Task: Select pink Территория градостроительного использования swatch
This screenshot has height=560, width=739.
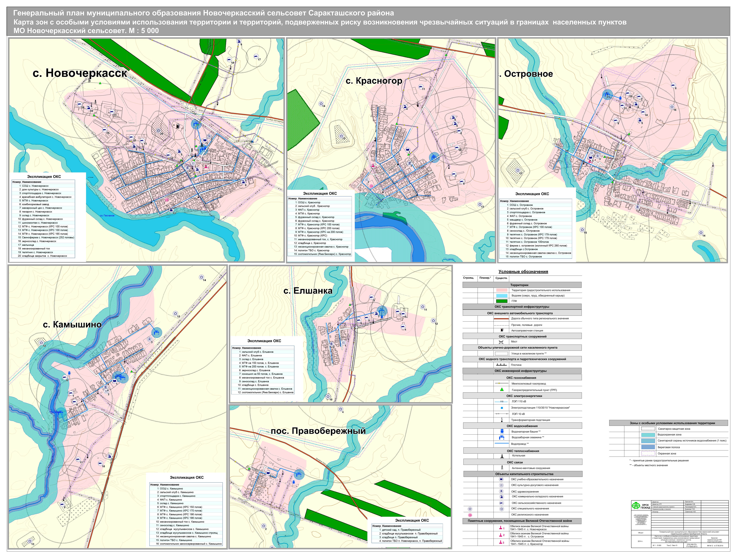Action: coord(502,290)
